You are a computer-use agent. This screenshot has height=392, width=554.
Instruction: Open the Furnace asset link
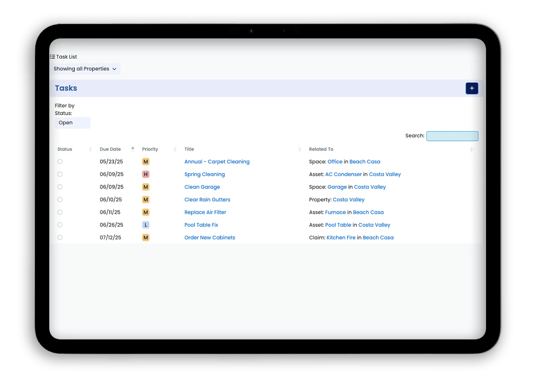pos(336,212)
